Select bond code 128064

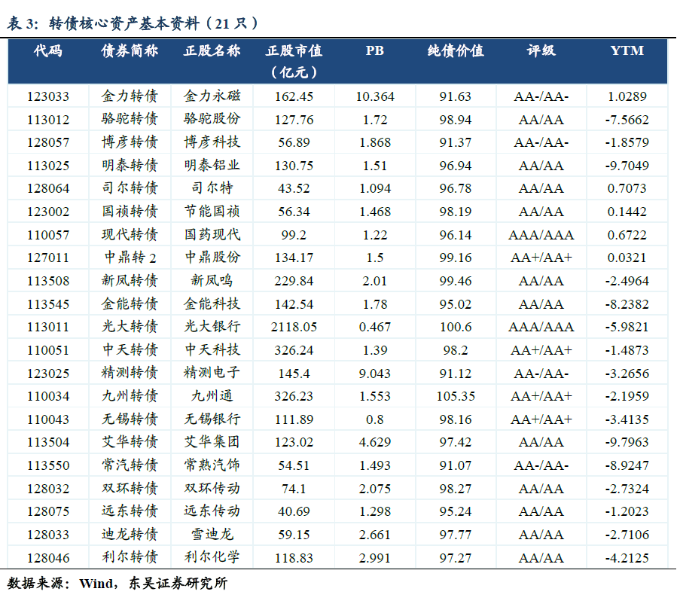48,188
